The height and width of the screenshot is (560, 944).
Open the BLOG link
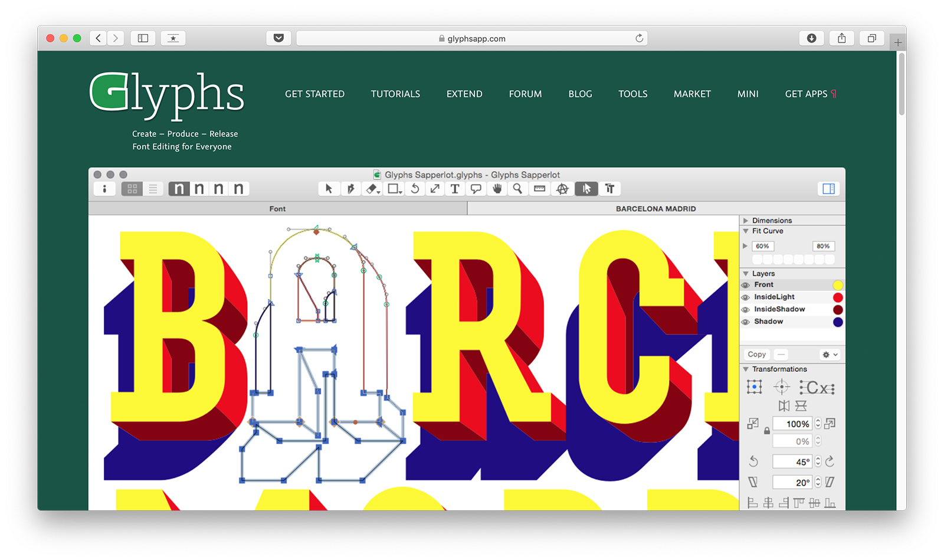click(x=580, y=94)
